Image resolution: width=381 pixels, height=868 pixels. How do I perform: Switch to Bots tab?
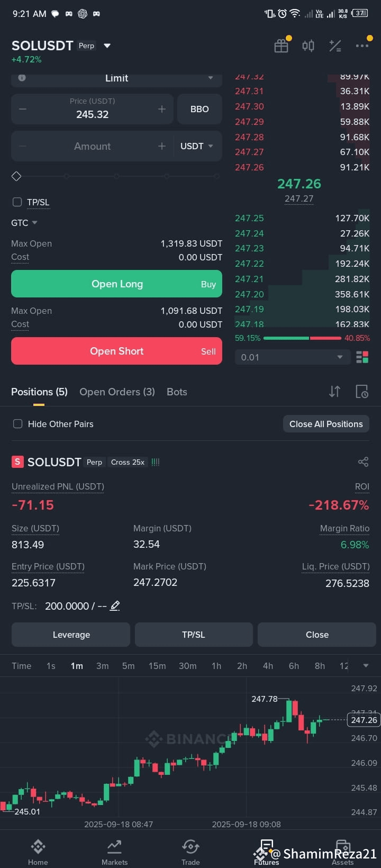(x=177, y=392)
